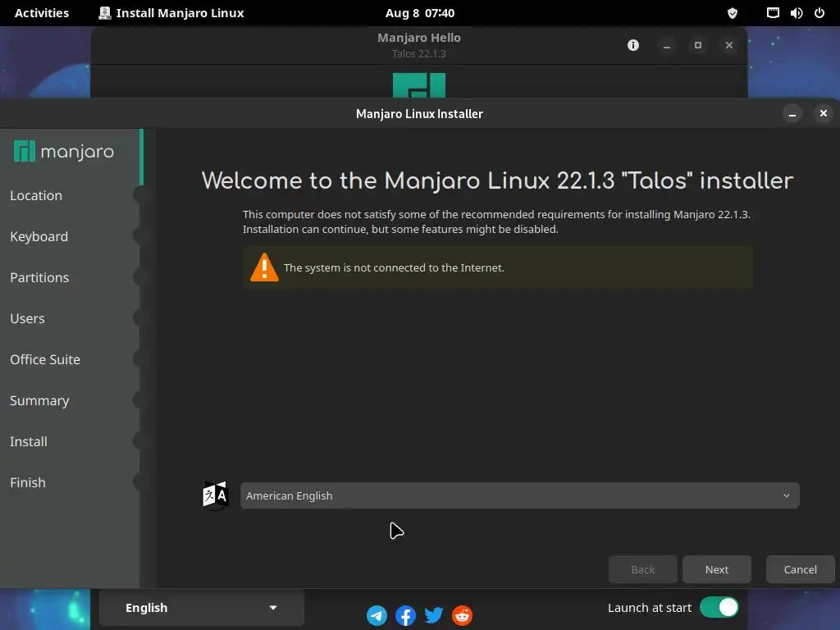Select the Finish step in the sidebar
840x630 pixels.
coord(27,482)
